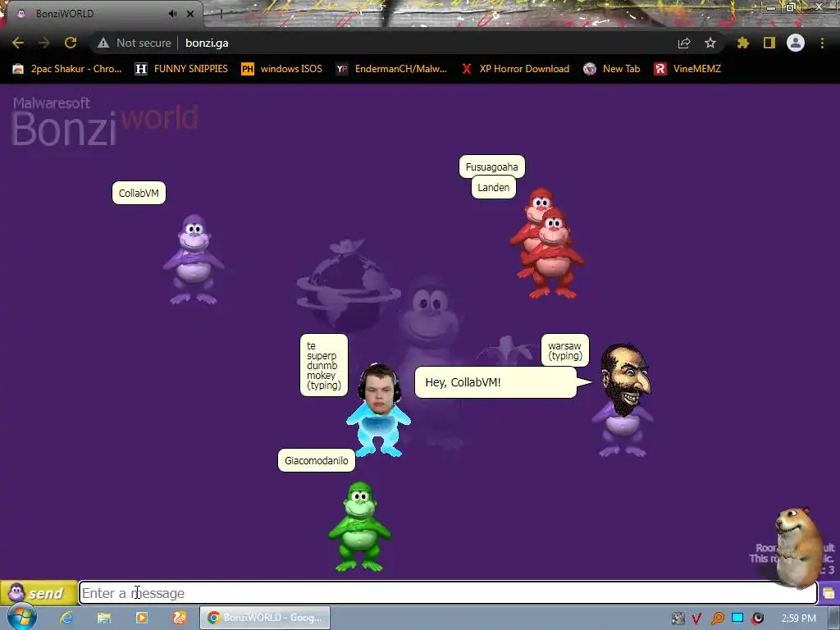
Task: Open Windows Media Player on taskbar
Action: pyautogui.click(x=141, y=618)
